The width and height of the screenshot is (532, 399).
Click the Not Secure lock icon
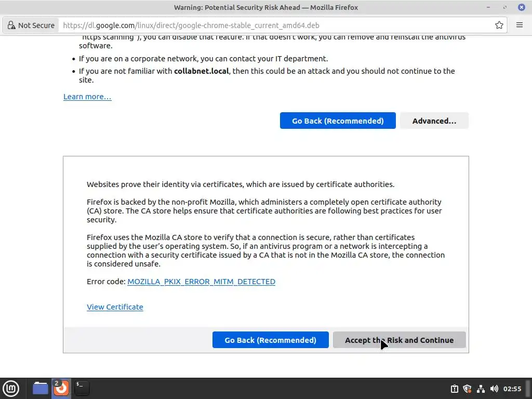click(x=11, y=25)
